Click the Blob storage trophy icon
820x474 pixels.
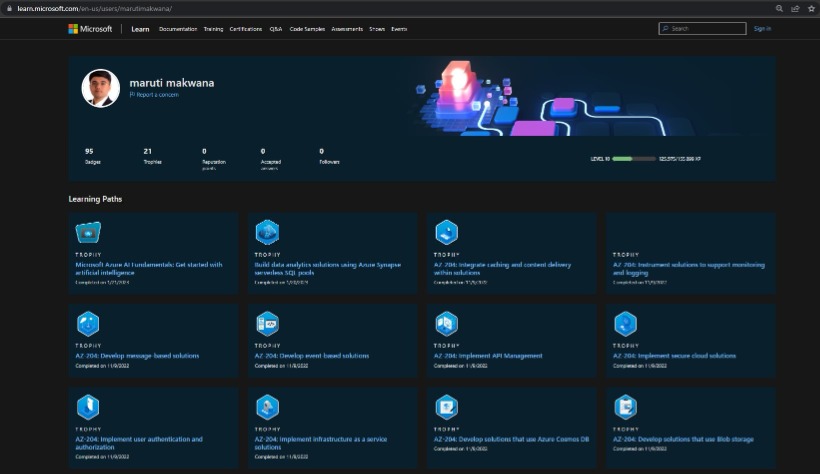[625, 407]
